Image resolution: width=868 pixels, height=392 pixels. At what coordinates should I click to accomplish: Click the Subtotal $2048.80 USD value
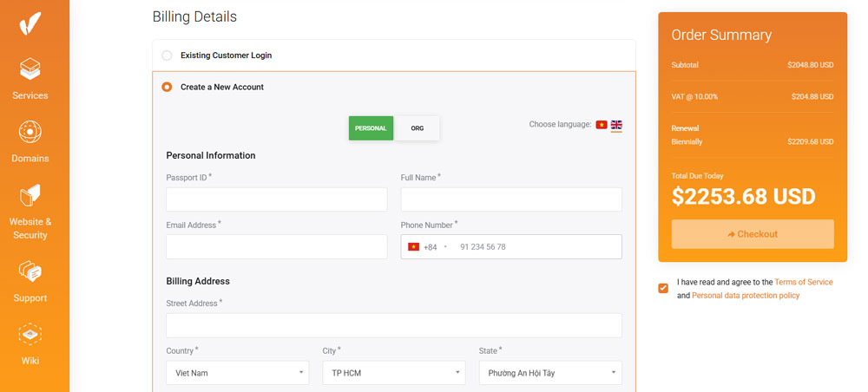tap(811, 65)
